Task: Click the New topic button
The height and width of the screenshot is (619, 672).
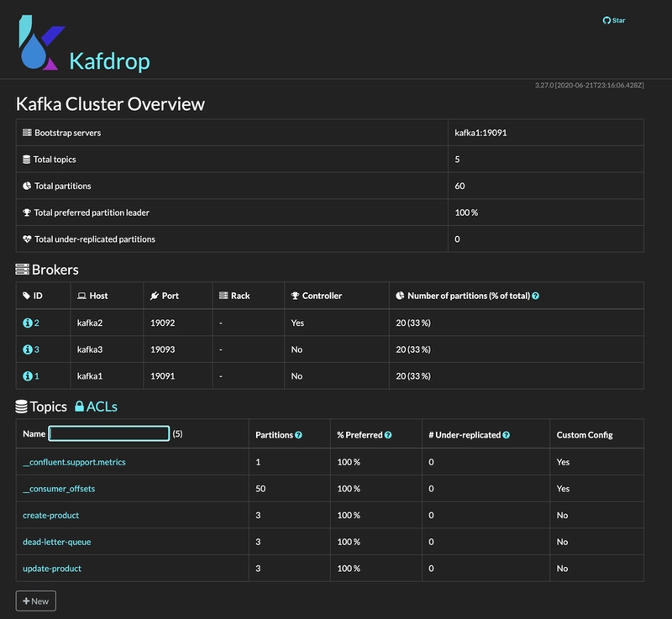Action: [35, 601]
